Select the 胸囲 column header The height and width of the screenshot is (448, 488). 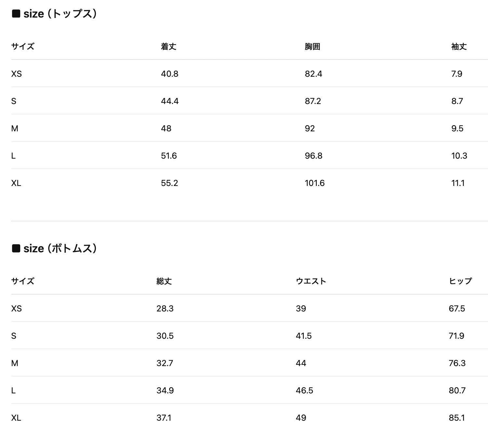point(312,46)
